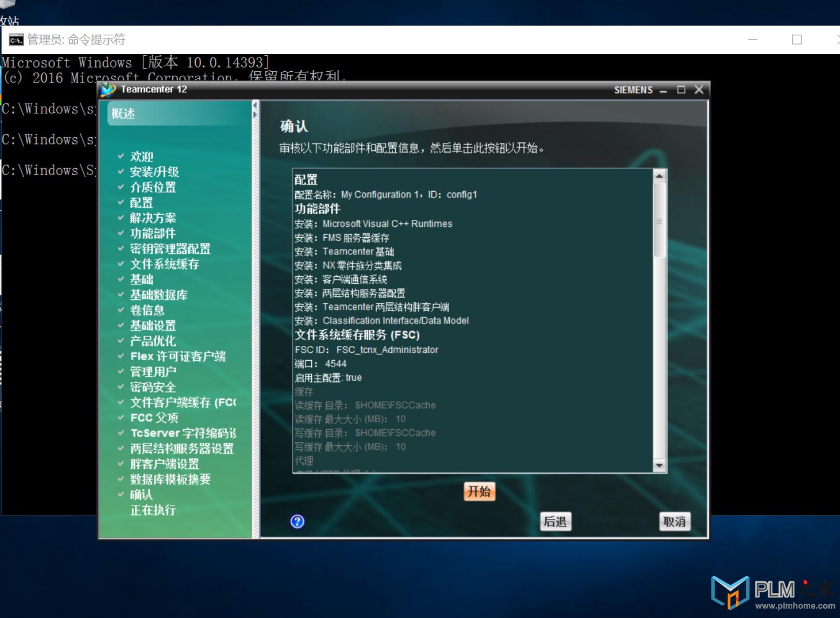
Task: Click the 客户端通信系统 install entry
Action: (341, 279)
